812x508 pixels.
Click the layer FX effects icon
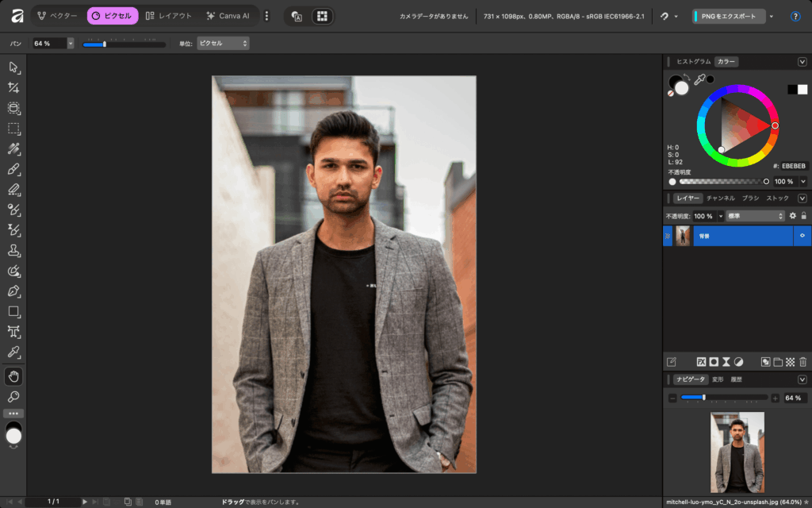coord(701,362)
